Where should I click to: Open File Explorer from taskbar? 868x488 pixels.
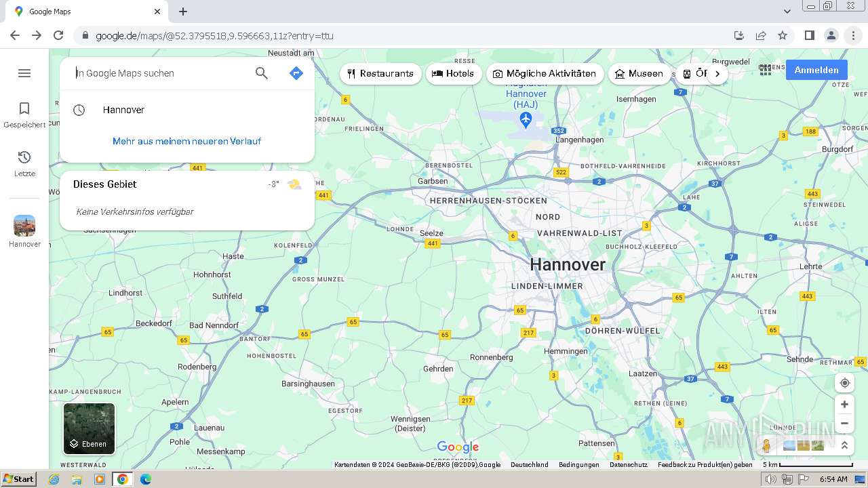click(x=77, y=479)
